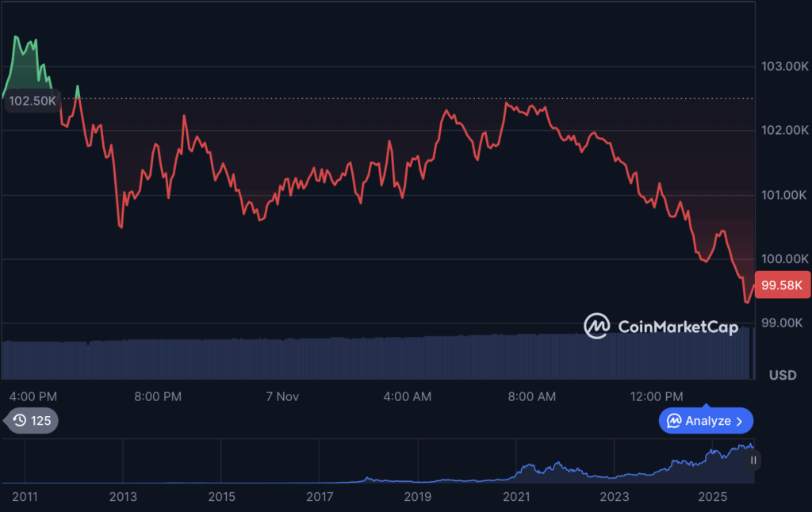Click the 103.00K price axis label
This screenshot has height=512, width=812.
783,66
